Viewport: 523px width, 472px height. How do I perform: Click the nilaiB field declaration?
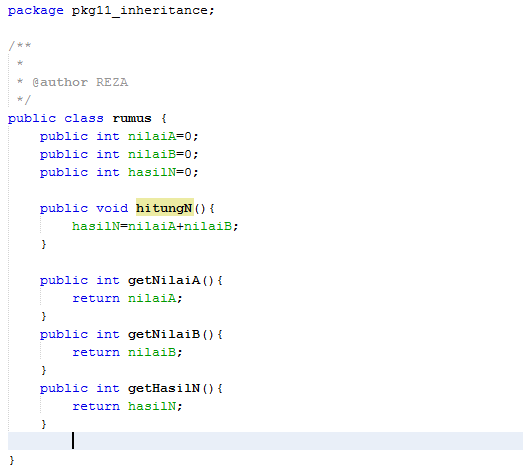(x=119, y=154)
